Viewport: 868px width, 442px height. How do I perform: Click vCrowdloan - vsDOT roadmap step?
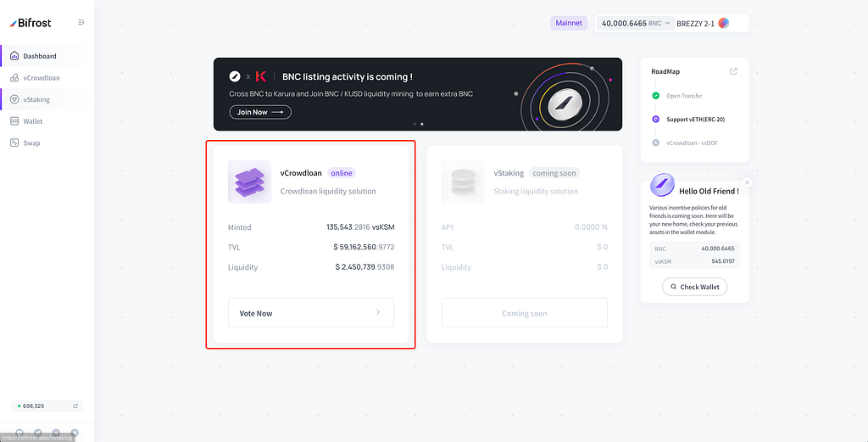pos(692,143)
